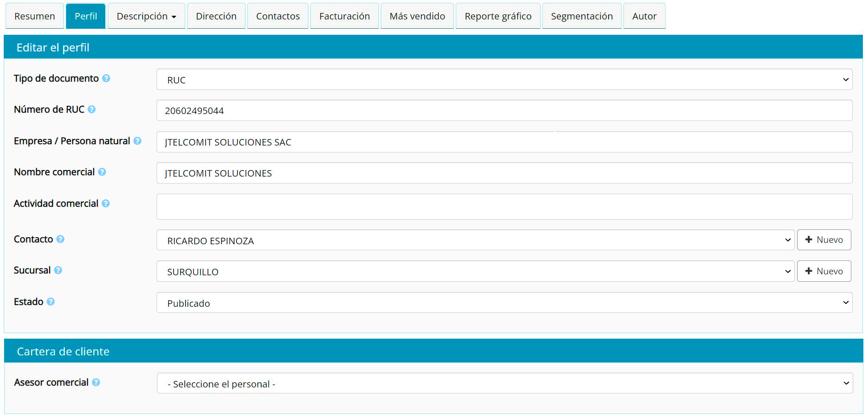868x418 pixels.
Task: Show help for Actividad comercial field
Action: tap(106, 203)
